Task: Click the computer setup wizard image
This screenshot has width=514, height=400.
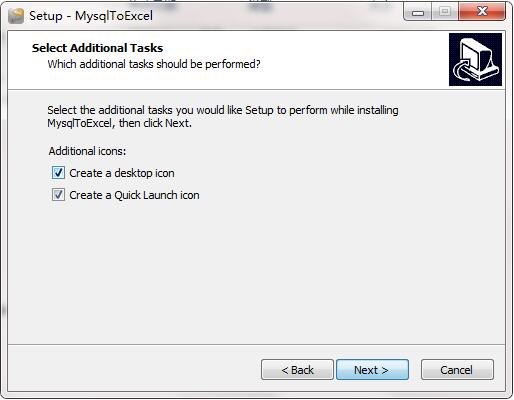Action: [x=475, y=59]
